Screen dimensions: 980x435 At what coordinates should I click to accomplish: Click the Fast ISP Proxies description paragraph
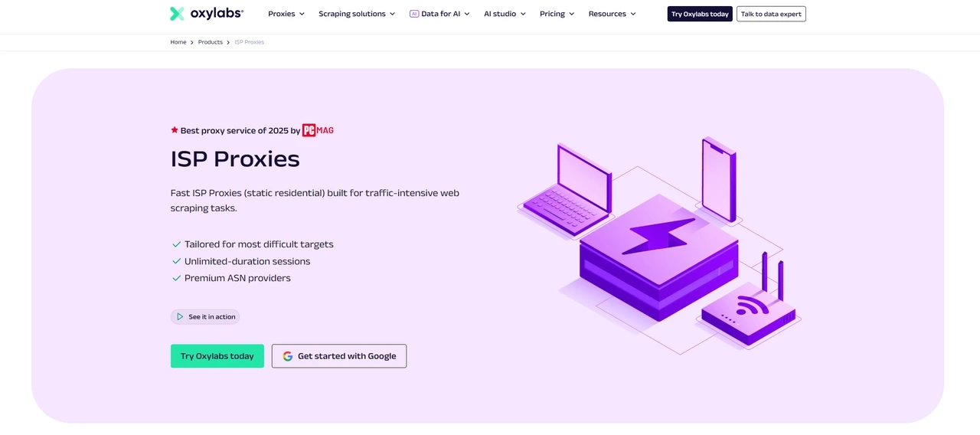point(315,201)
